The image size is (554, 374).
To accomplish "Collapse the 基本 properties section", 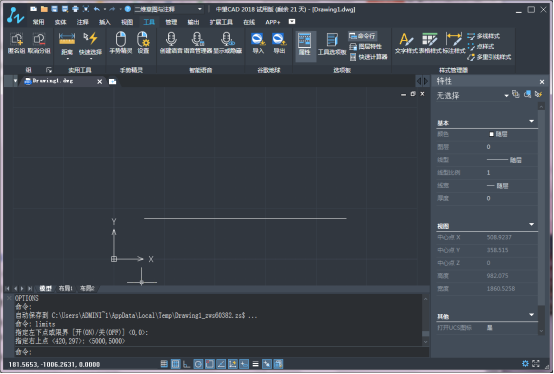I will pyautogui.click(x=531, y=121).
